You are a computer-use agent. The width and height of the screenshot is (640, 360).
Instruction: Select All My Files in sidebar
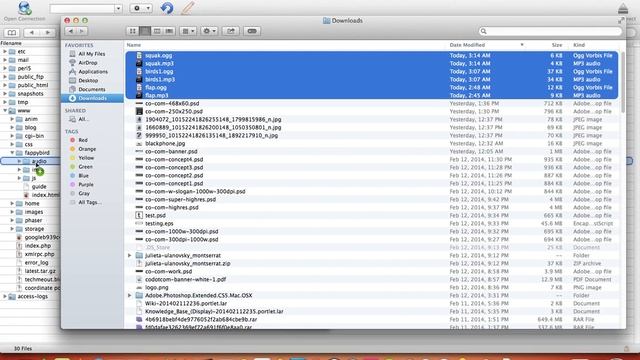point(91,54)
